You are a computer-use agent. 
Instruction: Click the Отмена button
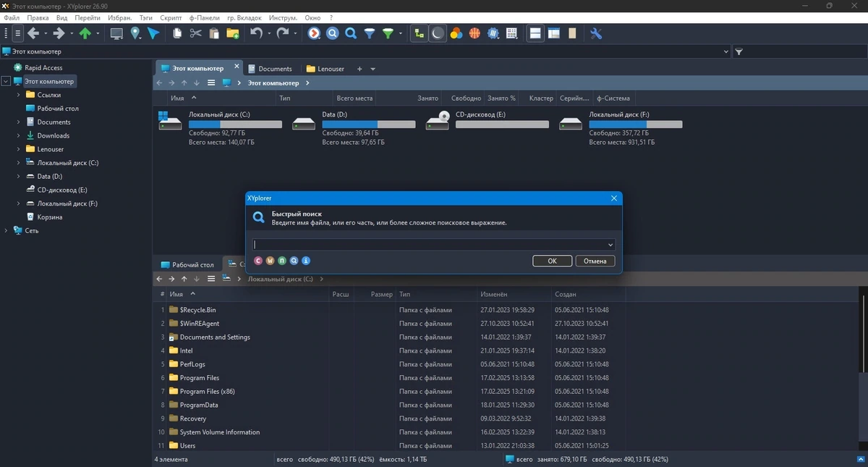coord(595,261)
